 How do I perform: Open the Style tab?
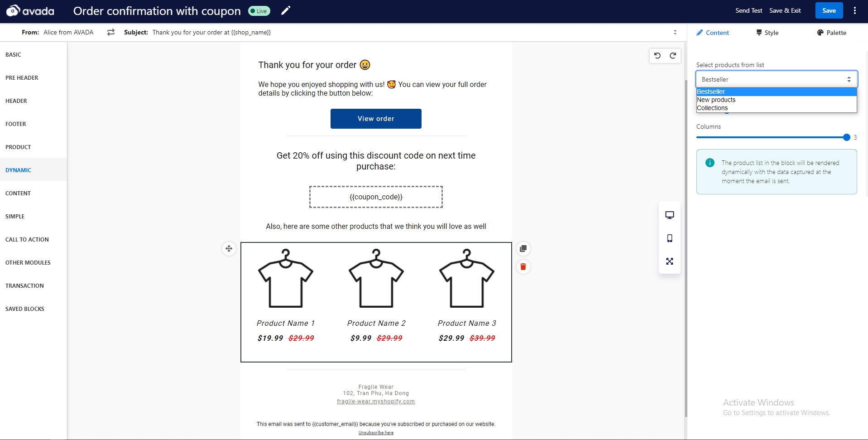coord(767,33)
